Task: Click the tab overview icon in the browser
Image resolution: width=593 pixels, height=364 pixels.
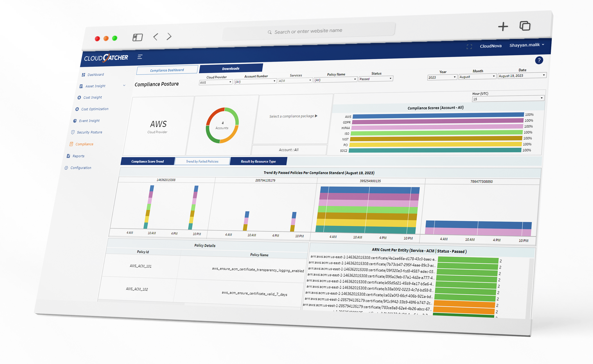Action: pos(525,26)
